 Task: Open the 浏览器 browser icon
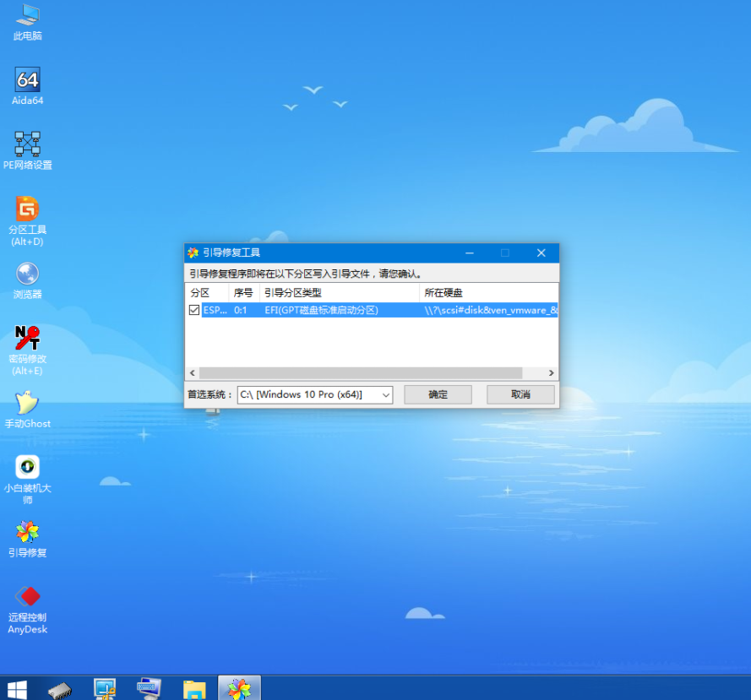pyautogui.click(x=28, y=274)
